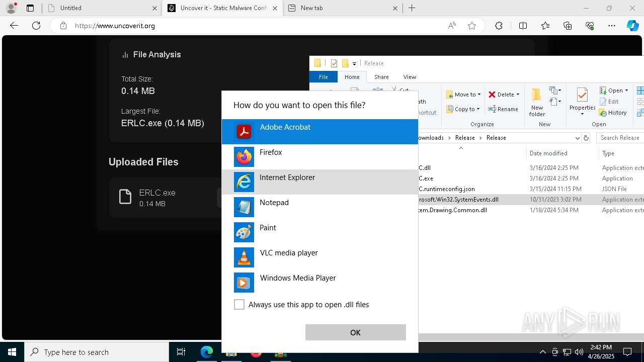Expand the Delete dropdown arrow

click(518, 95)
